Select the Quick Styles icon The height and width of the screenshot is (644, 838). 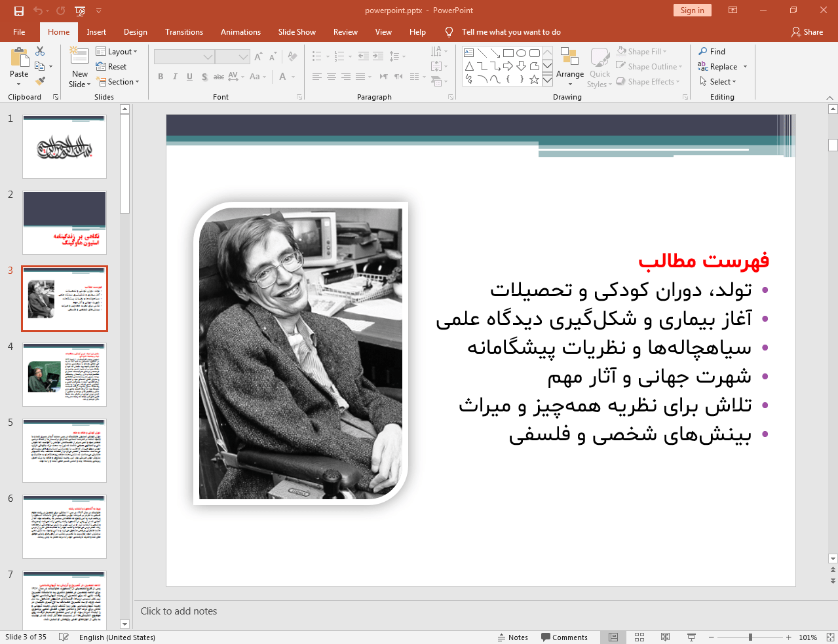599,66
